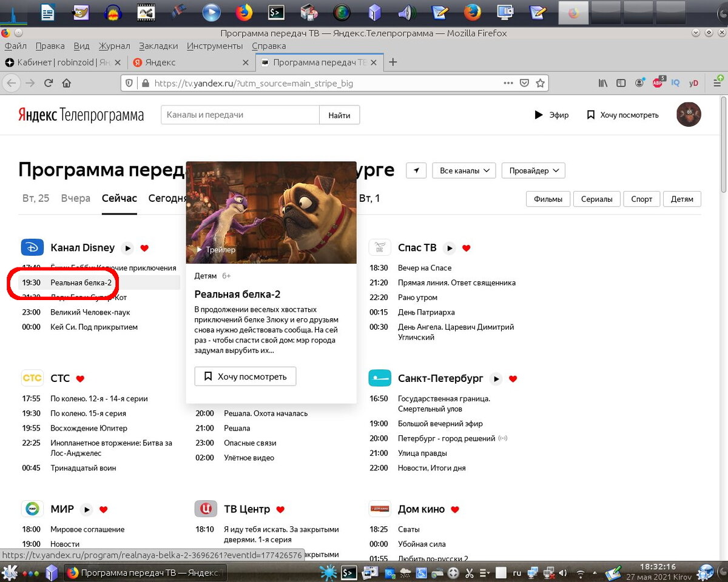Launch the clapperboard video editor icon
Viewport: 728px width, 582px height.
(146, 12)
